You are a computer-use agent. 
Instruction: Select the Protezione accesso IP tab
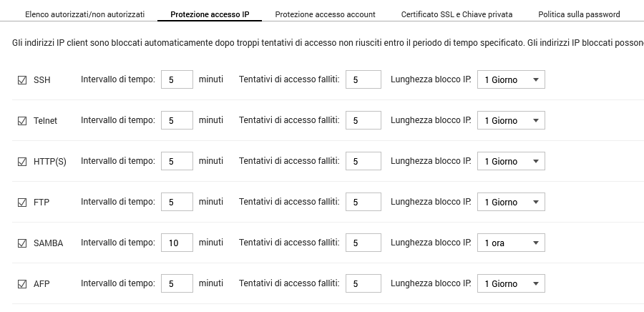click(210, 14)
